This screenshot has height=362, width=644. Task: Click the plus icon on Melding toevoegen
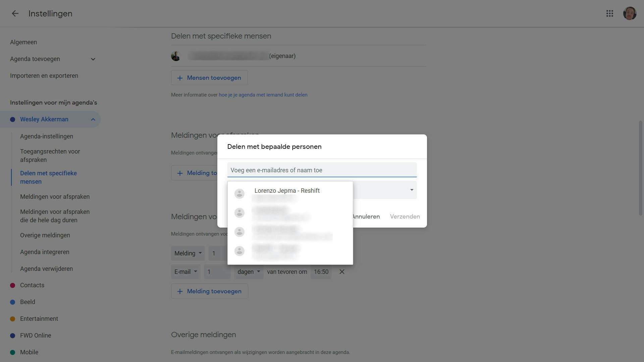click(180, 291)
